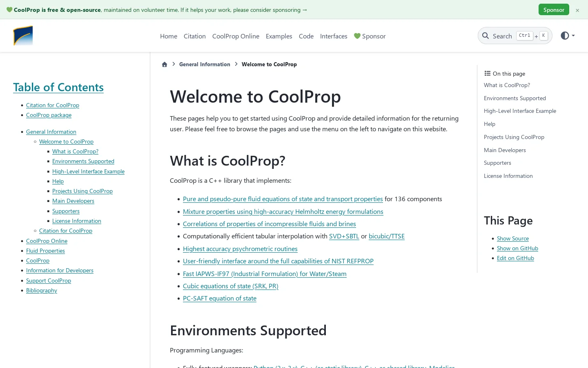588x368 pixels.
Task: Open Information for Developers sidebar link
Action: 60,270
